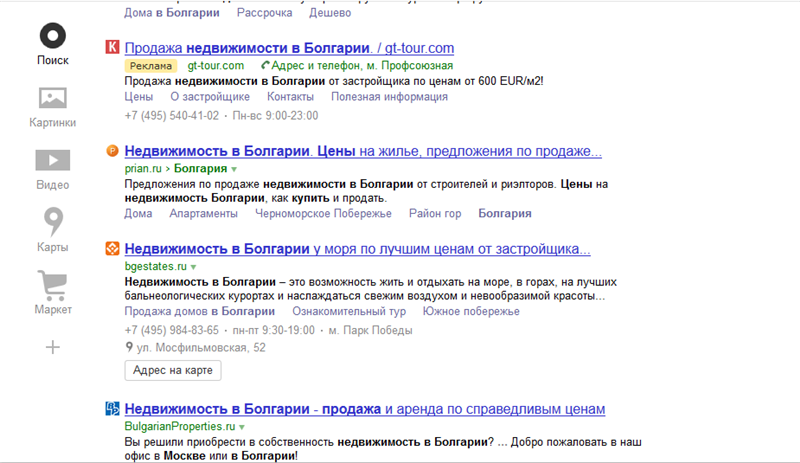Open the Дешево sitelink at top
800x463 pixels.
[x=330, y=13]
